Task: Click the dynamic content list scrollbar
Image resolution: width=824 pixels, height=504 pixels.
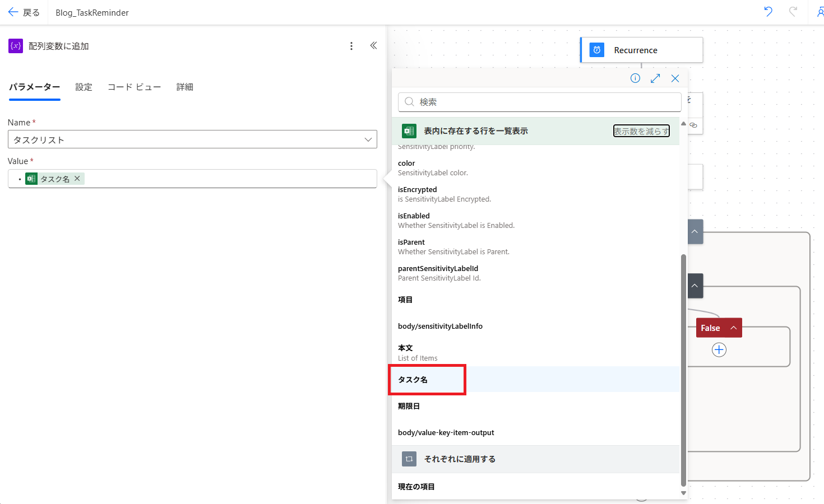Action: coord(683,370)
